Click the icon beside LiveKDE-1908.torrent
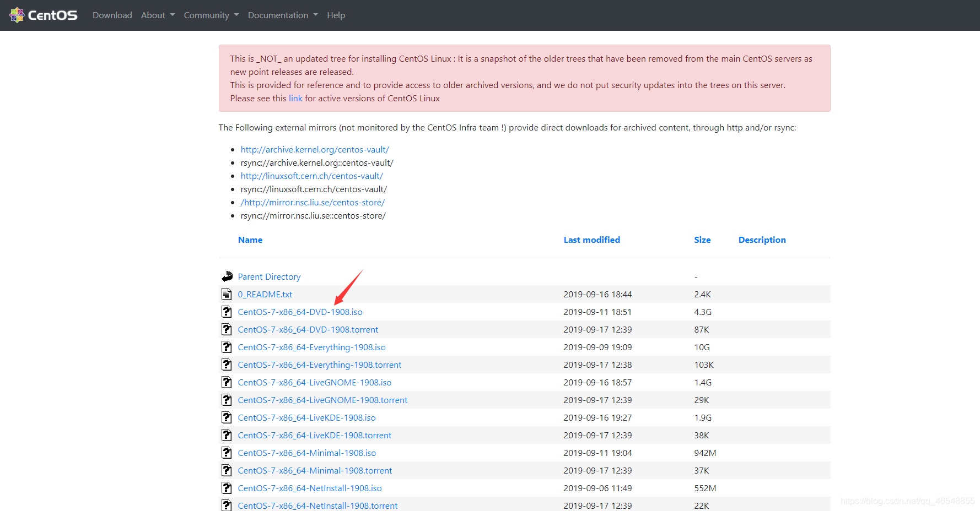 [x=227, y=435]
